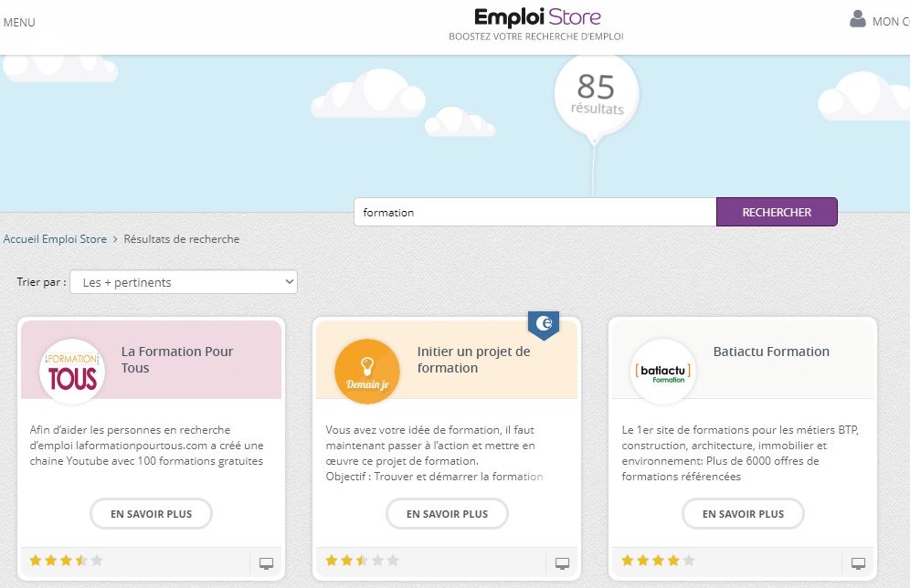Click EN SAVOIR PLUS for La Formation Pour Tous
Image resolution: width=910 pixels, height=588 pixels.
(151, 514)
